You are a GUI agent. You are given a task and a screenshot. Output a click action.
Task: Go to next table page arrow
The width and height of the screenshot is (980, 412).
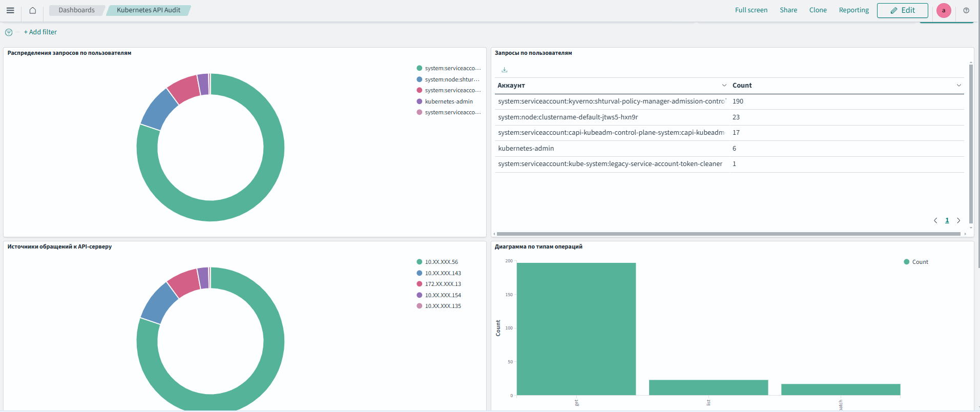pos(958,220)
